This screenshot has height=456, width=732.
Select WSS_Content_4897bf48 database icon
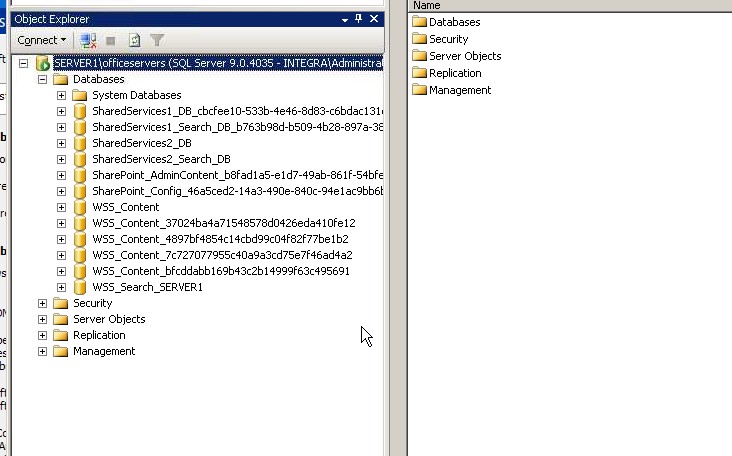[x=80, y=239]
